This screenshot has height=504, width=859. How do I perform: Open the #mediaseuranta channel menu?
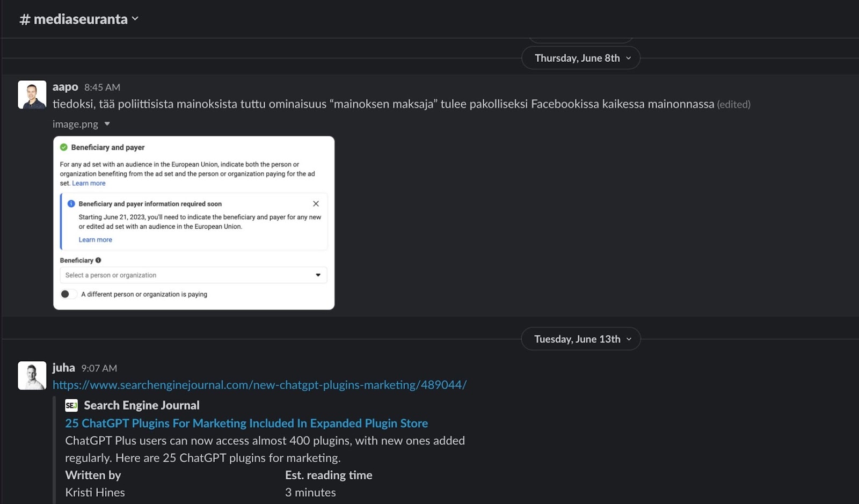[x=79, y=19]
